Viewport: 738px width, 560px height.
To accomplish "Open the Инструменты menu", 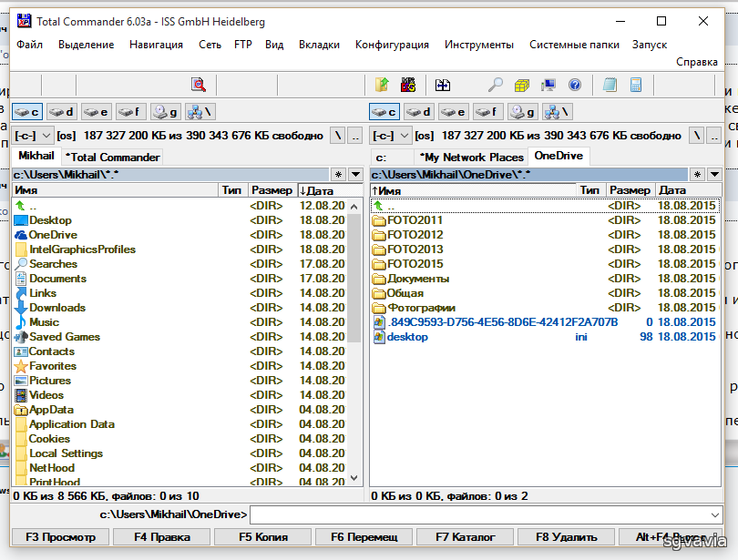I will [x=479, y=45].
